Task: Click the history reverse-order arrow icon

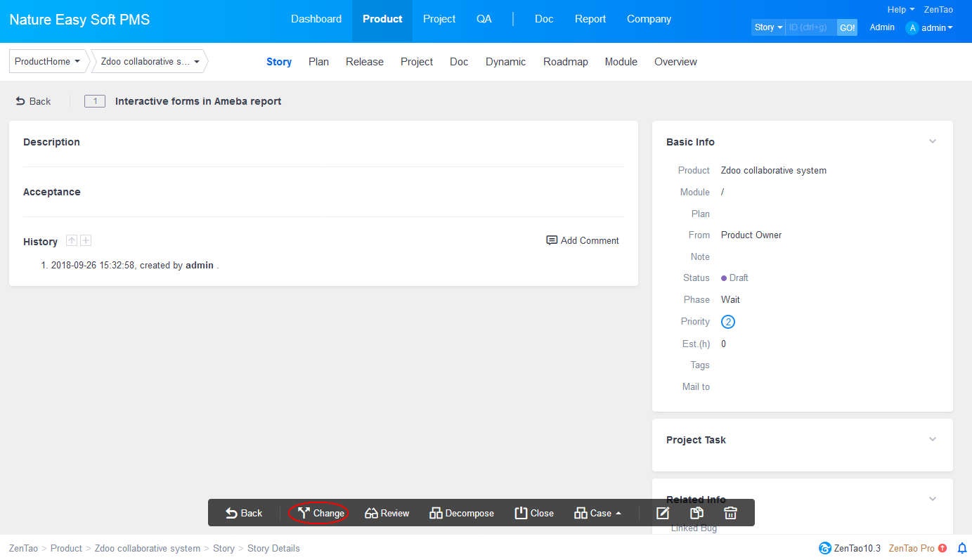Action: (72, 241)
